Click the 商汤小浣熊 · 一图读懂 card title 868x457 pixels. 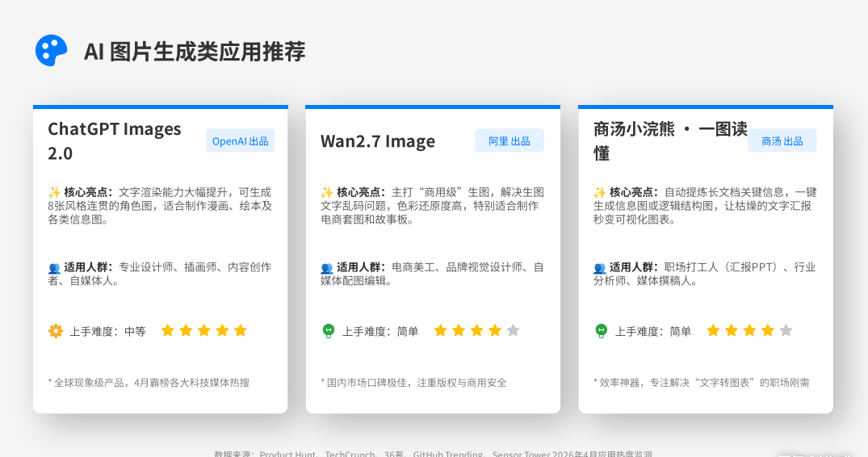(x=670, y=141)
